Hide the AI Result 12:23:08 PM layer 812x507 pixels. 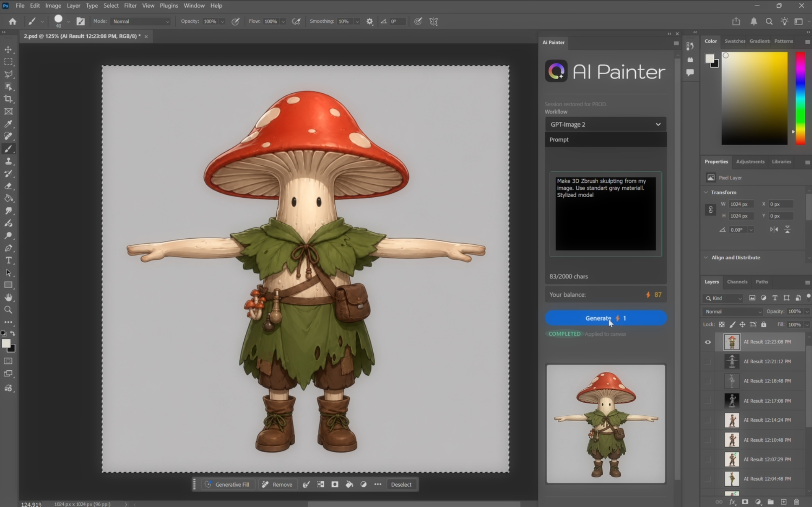tap(708, 342)
